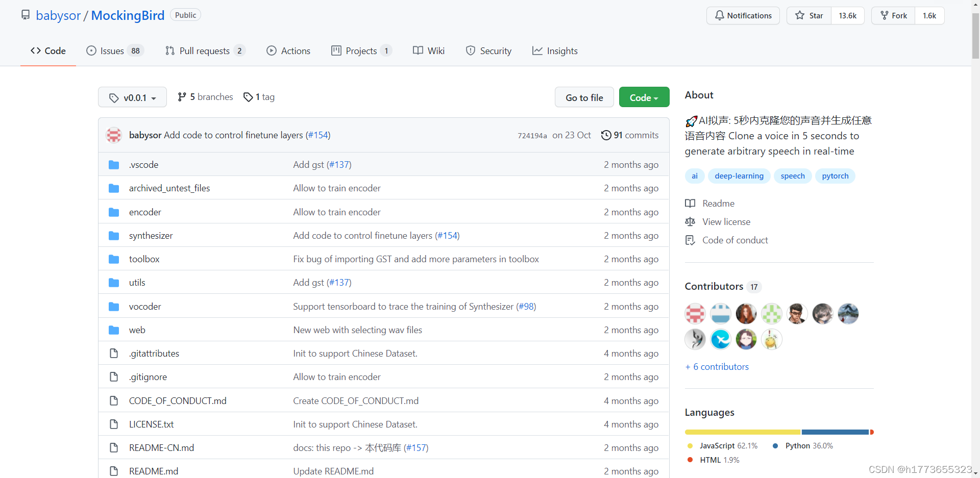Screen dimensions: 980x478
Task: Click the archived_untest_files folder icon
Action: 114,188
